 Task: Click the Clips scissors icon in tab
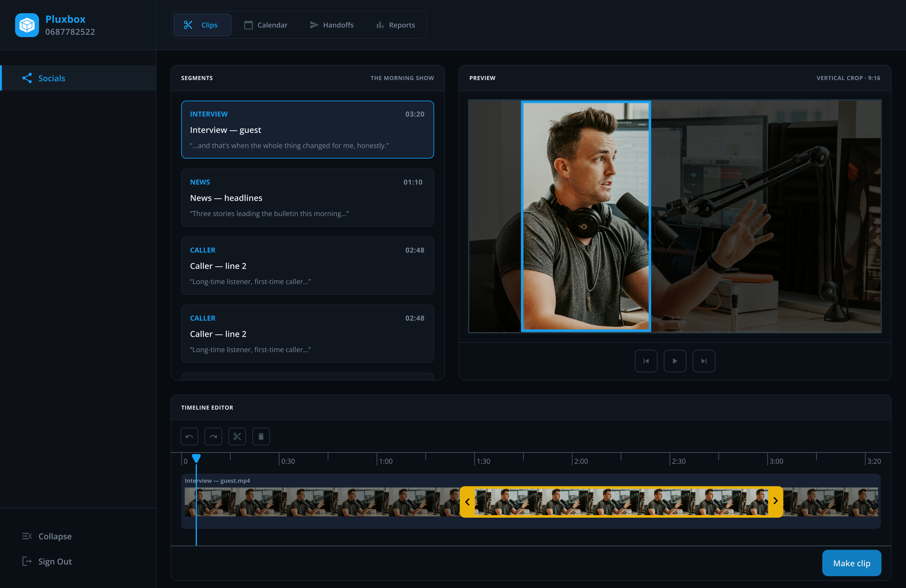(x=188, y=25)
